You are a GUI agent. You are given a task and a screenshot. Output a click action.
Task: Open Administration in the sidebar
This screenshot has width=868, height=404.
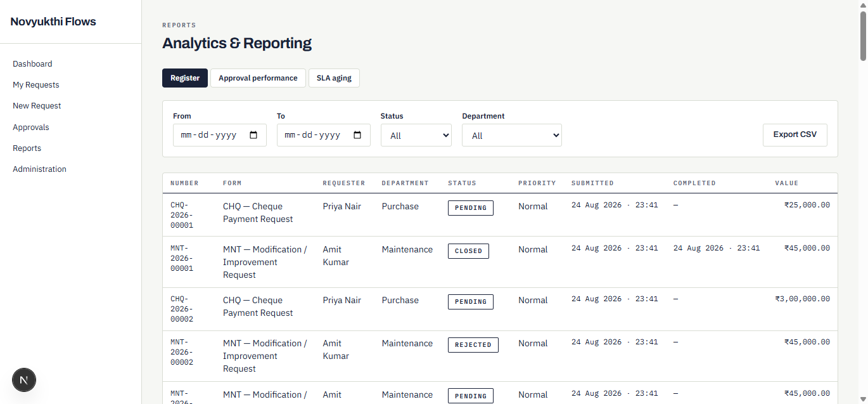39,169
